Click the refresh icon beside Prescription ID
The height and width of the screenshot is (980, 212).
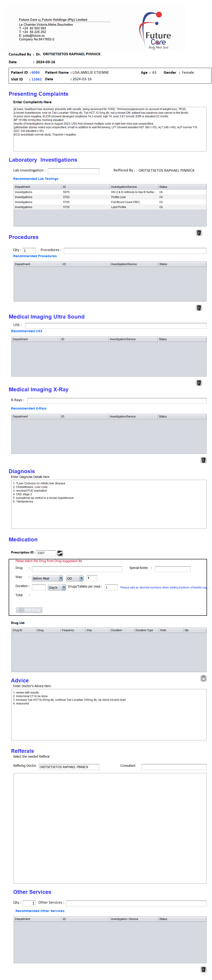[x=60, y=553]
